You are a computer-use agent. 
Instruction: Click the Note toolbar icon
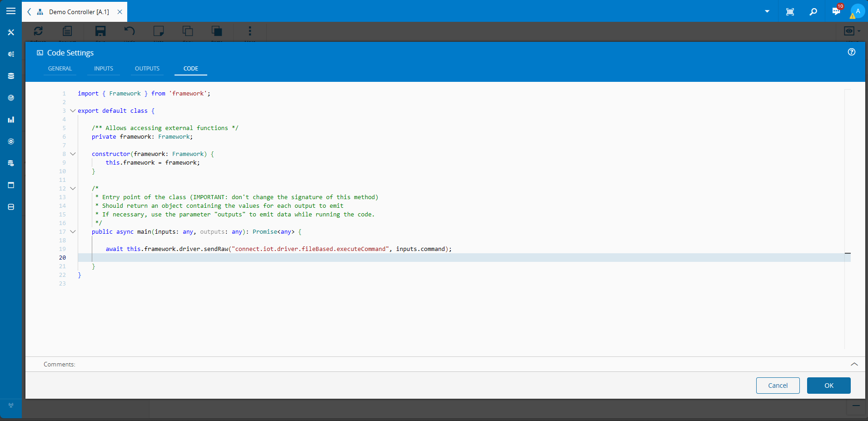(x=159, y=31)
